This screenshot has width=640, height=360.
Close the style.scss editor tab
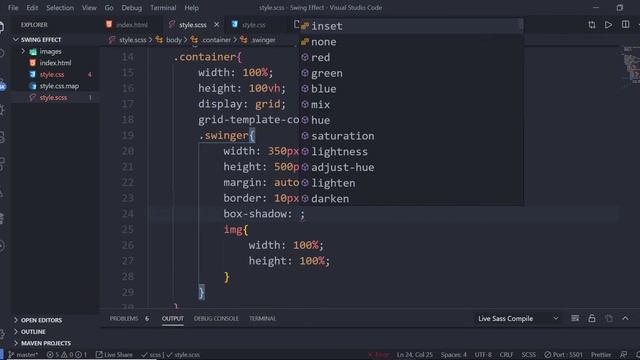point(216,25)
